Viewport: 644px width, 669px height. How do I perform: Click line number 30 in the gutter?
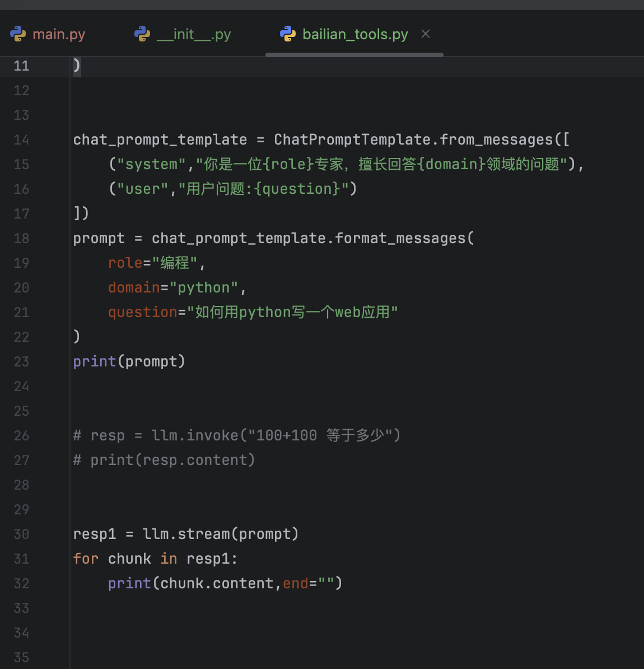pos(21,535)
